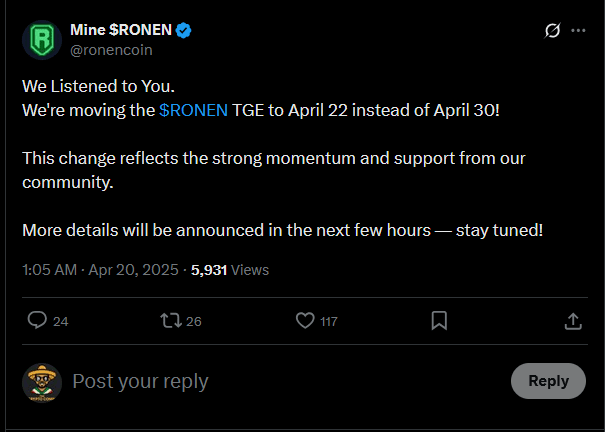Open Mine $RONEN green profile avatar
This screenshot has width=605, height=432.
click(x=42, y=40)
